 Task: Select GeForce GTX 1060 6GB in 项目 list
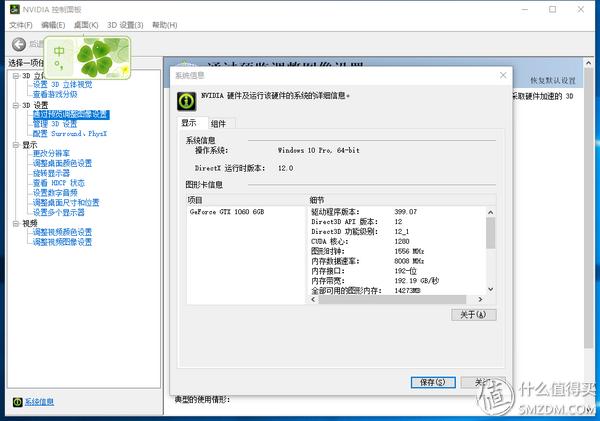click(227, 212)
